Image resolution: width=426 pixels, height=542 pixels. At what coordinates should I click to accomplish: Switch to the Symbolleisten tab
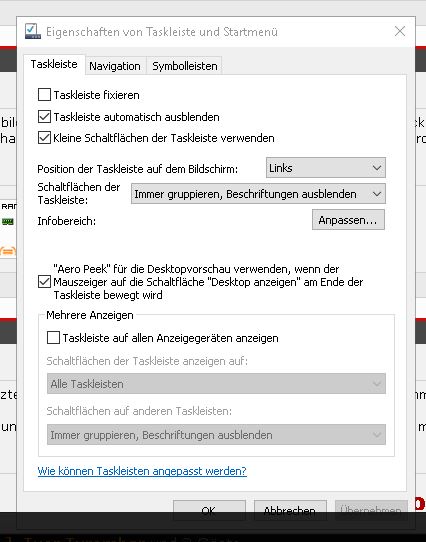point(185,66)
